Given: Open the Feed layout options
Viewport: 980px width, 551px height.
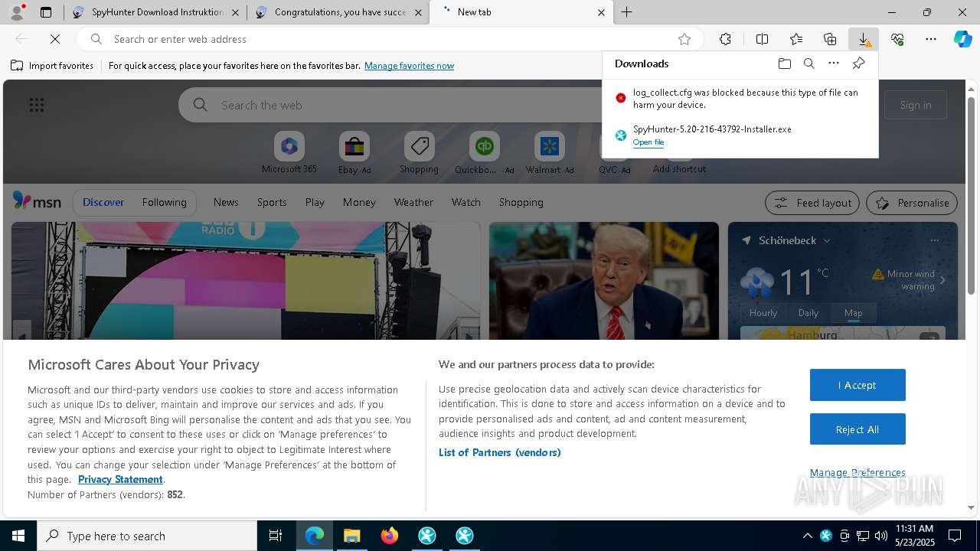Looking at the screenshot, I should point(812,203).
